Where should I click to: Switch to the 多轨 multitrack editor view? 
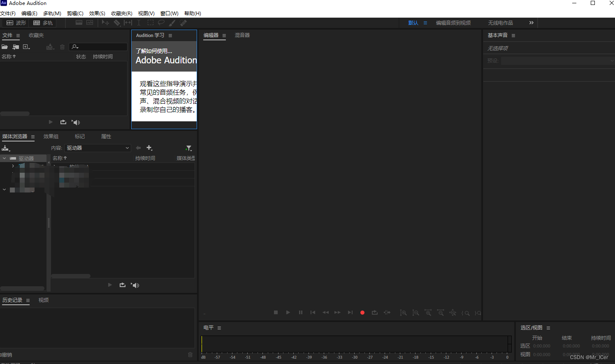(x=43, y=23)
